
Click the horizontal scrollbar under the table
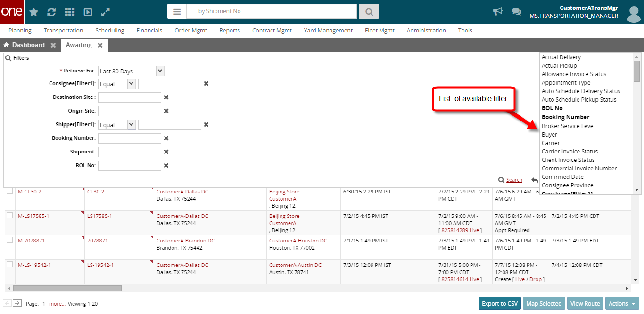pos(67,288)
